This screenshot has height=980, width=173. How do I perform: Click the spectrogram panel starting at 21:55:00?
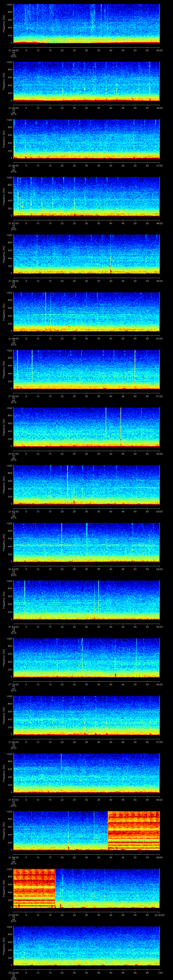[x=86, y=657]
